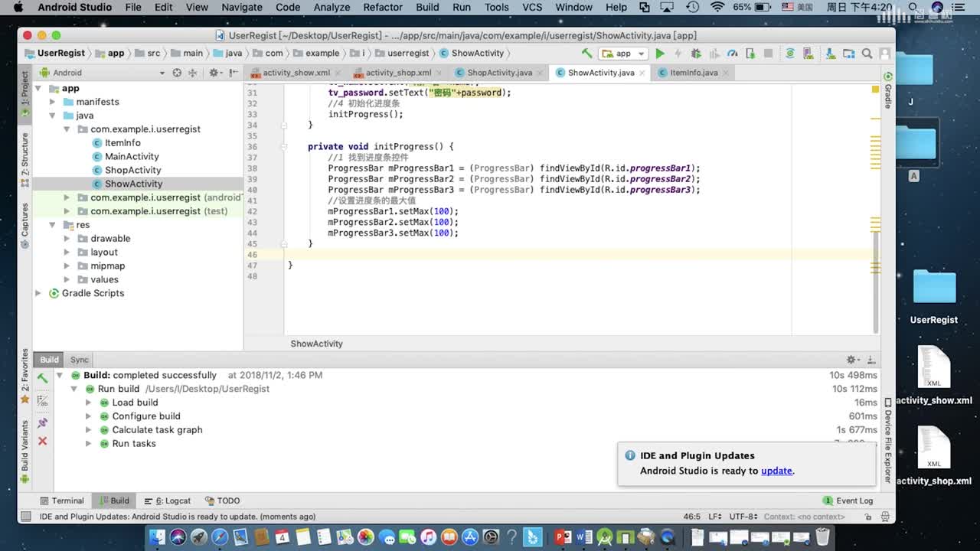
Task: Toggle the Captures side tool window
Action: point(24,225)
